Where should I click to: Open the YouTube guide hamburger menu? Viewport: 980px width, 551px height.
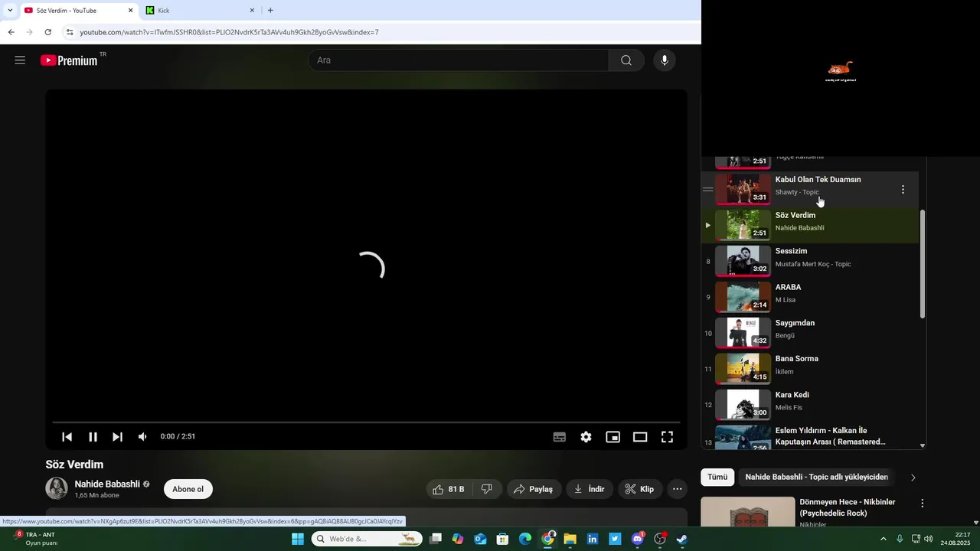pos(20,60)
